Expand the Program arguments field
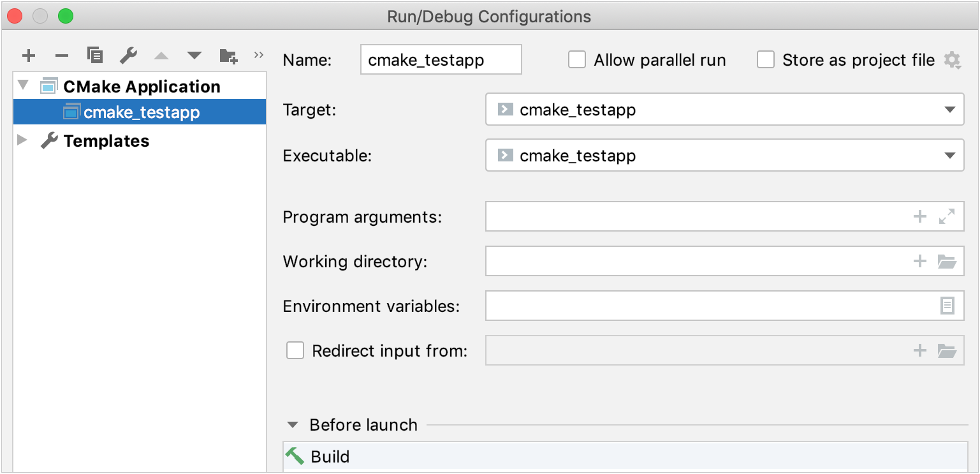This screenshot has width=980, height=474. coord(948,216)
